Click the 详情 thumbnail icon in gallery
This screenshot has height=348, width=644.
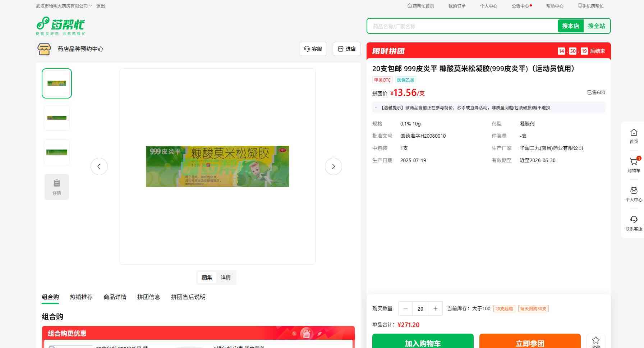[x=57, y=187]
